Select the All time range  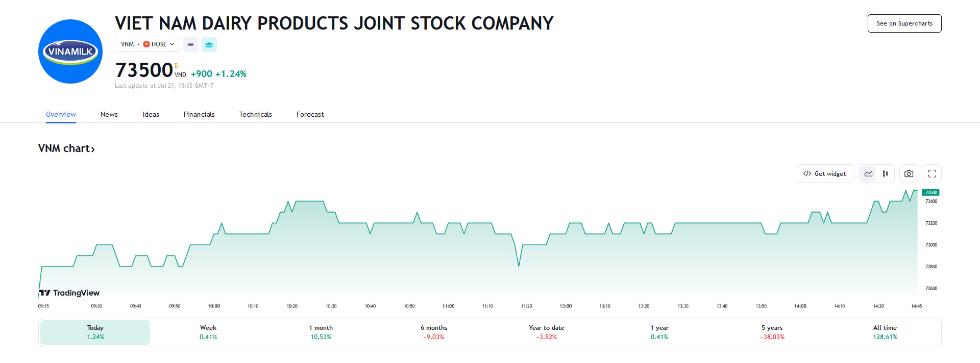coord(885,332)
